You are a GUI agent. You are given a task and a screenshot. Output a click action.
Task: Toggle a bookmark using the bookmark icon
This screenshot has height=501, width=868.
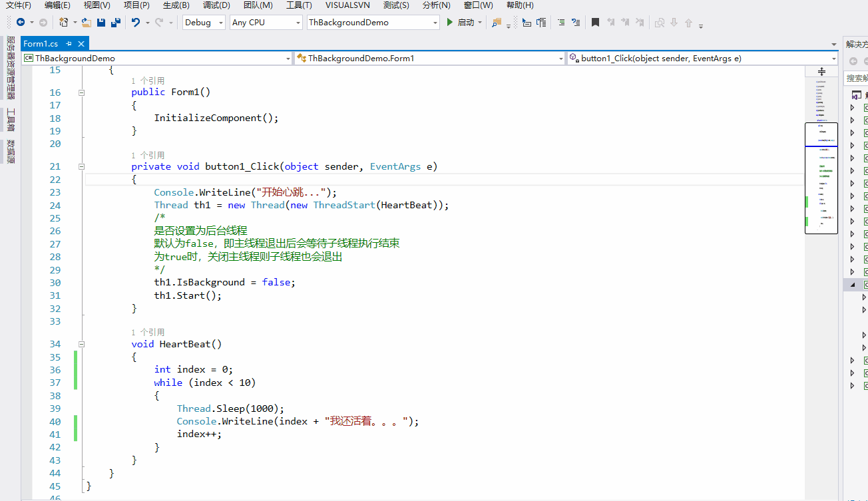point(595,23)
